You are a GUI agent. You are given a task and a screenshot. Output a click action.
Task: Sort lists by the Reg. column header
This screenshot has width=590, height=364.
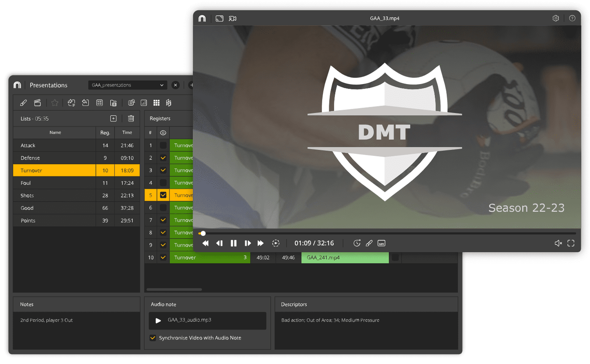tap(105, 133)
